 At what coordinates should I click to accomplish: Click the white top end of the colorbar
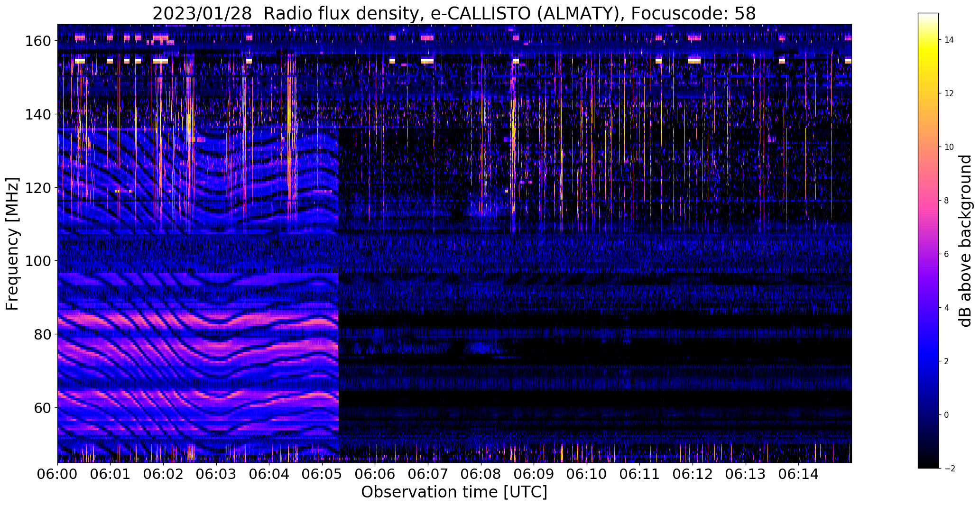(928, 16)
